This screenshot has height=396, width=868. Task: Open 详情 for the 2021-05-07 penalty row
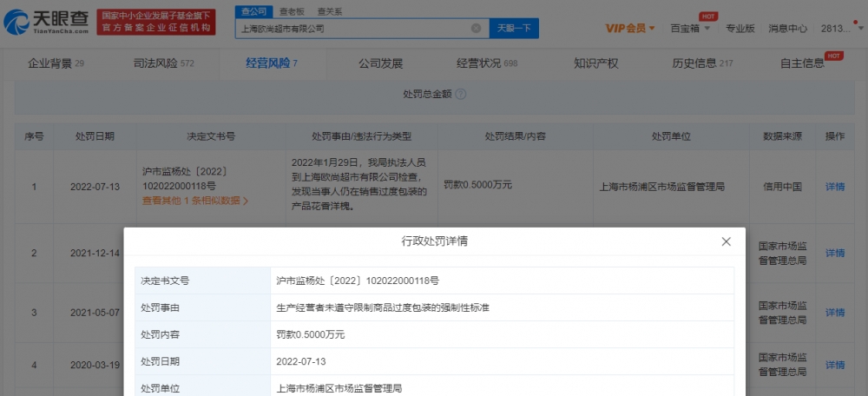(835, 313)
